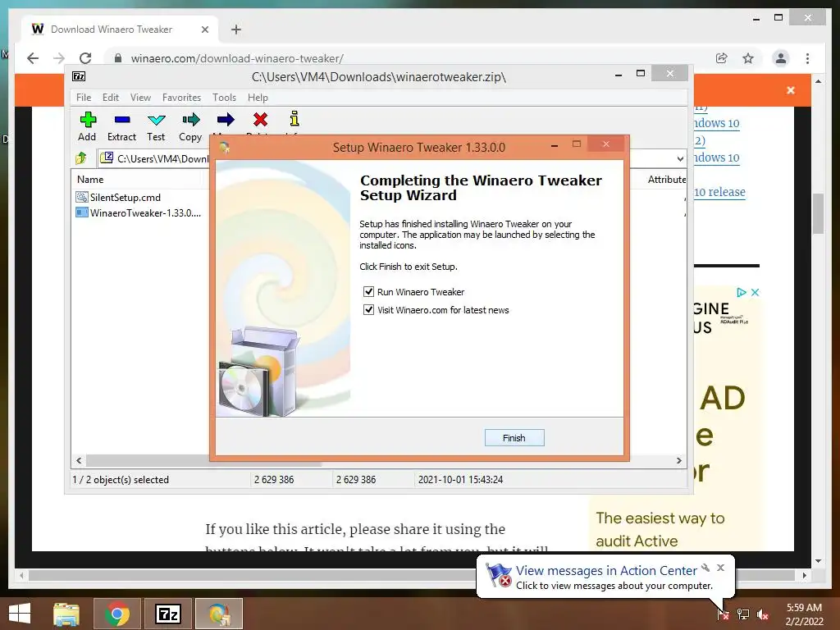Click the Chrome vertical scrollbar thumb
The image size is (840, 630).
click(818, 213)
